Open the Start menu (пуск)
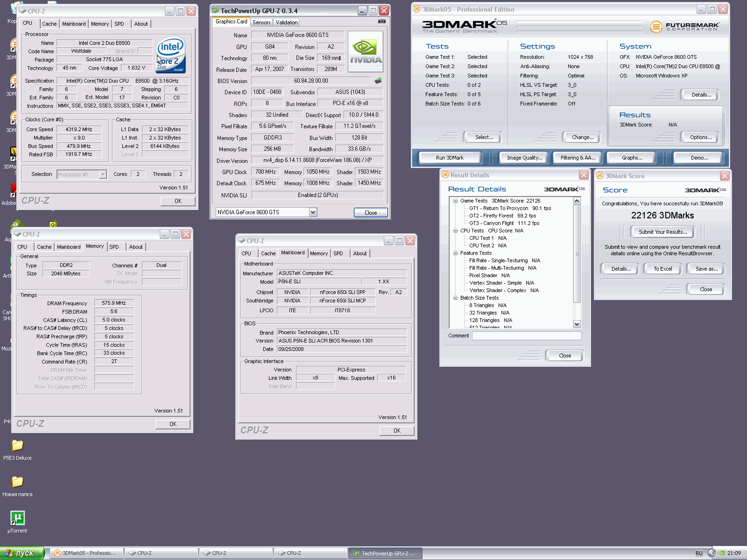The width and height of the screenshot is (747, 560). (22, 553)
